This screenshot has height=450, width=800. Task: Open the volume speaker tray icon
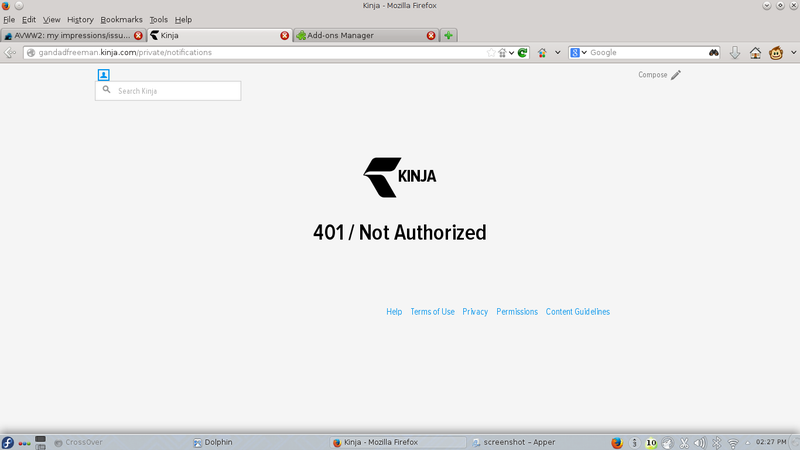pos(700,443)
